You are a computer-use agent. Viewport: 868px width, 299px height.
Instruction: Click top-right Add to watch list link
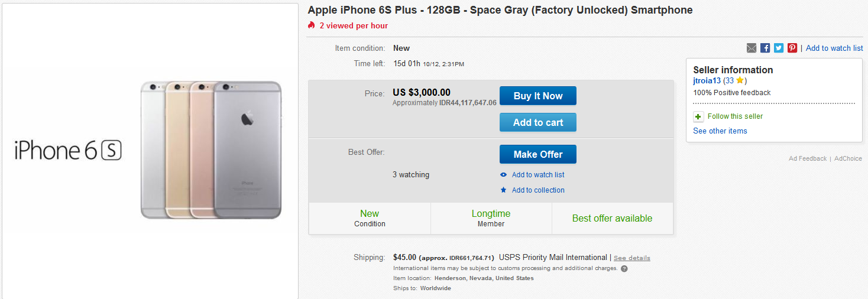[x=834, y=48]
